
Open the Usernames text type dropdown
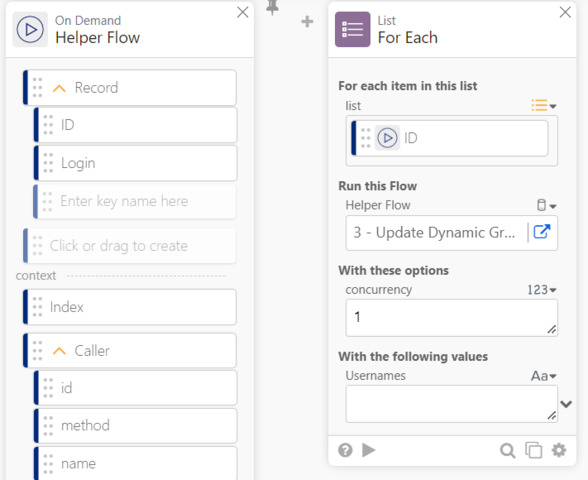point(543,376)
